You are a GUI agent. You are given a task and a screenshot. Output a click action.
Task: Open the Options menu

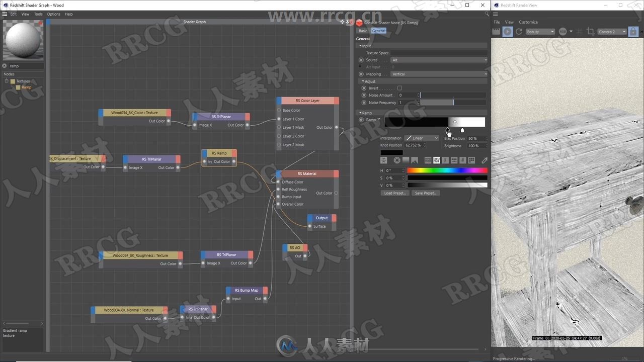pyautogui.click(x=53, y=14)
